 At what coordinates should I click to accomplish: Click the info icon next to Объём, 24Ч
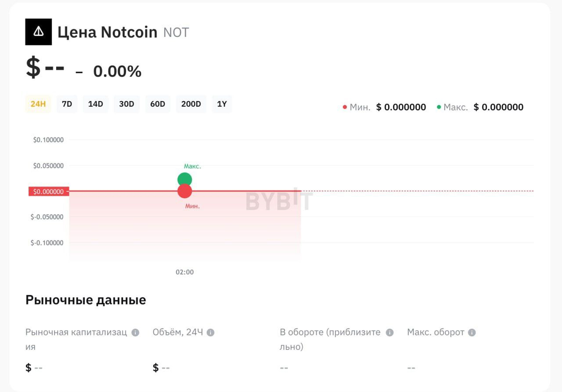click(x=210, y=332)
